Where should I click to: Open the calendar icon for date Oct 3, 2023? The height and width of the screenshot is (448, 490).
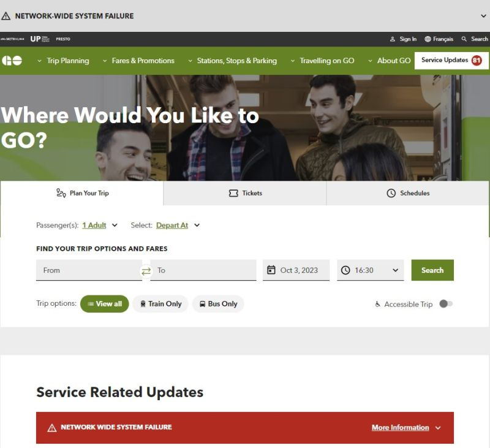[271, 270]
